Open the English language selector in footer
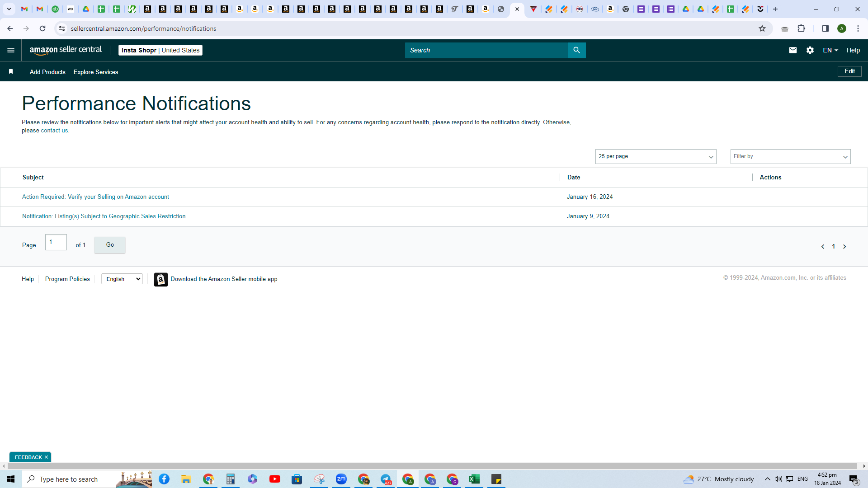Image resolution: width=868 pixels, height=488 pixels. point(122,279)
